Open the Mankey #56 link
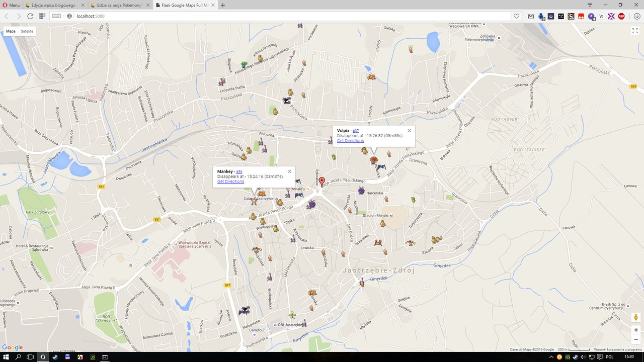The width and height of the screenshot is (644, 362). [239, 171]
